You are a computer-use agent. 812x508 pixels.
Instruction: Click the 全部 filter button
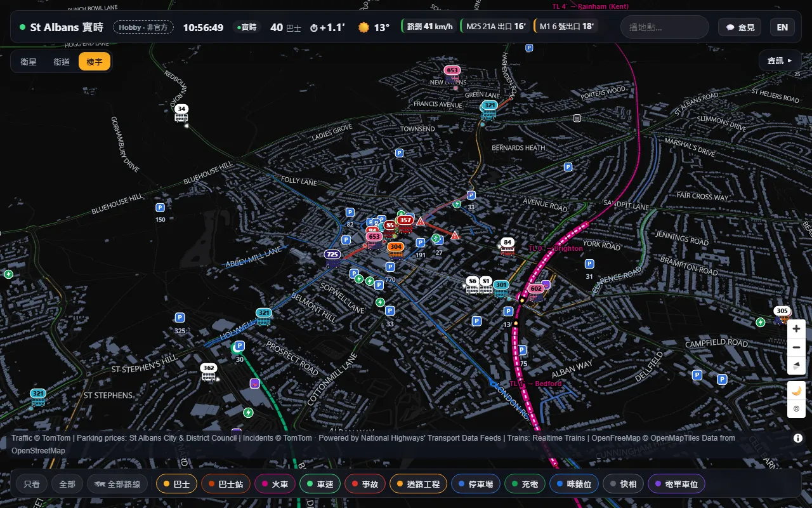[x=67, y=485]
